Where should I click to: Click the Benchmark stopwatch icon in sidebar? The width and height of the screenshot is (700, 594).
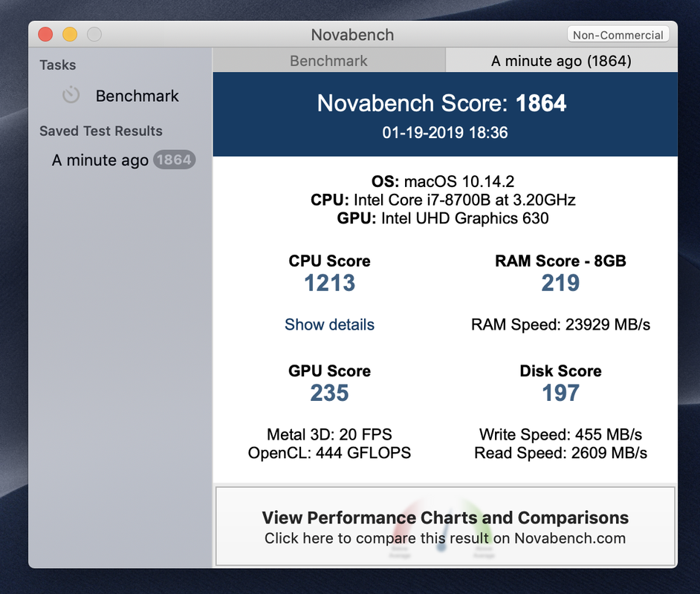tap(71, 95)
